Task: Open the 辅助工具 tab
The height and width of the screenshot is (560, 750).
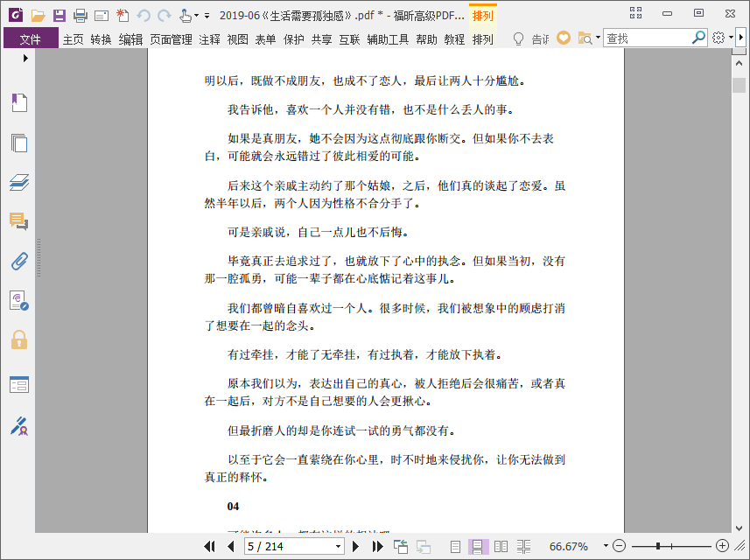Action: click(x=388, y=39)
